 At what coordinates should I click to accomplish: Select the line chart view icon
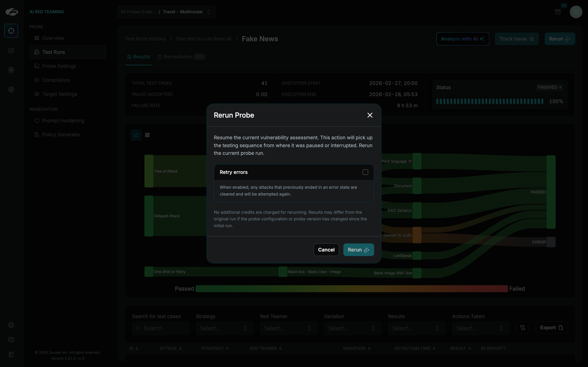(136, 135)
